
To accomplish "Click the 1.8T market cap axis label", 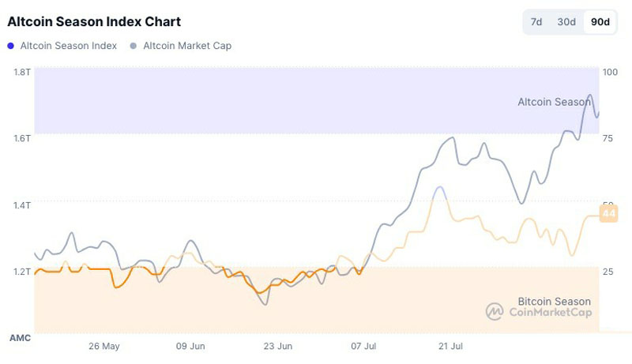I will [22, 72].
